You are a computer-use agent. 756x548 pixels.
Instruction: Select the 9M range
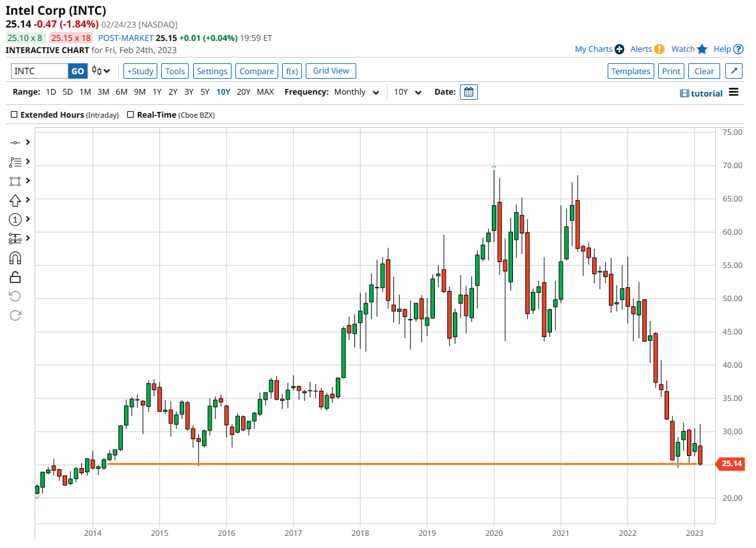pyautogui.click(x=140, y=92)
